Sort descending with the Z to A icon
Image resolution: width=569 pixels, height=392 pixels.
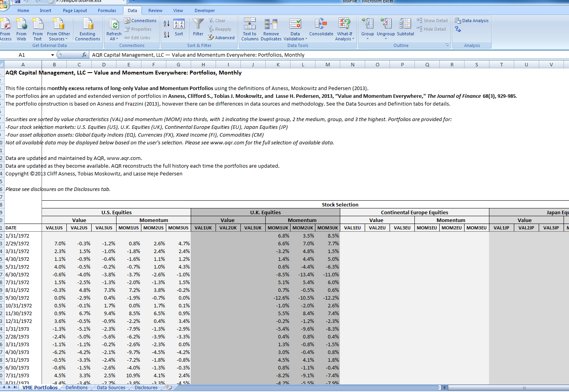[166, 35]
